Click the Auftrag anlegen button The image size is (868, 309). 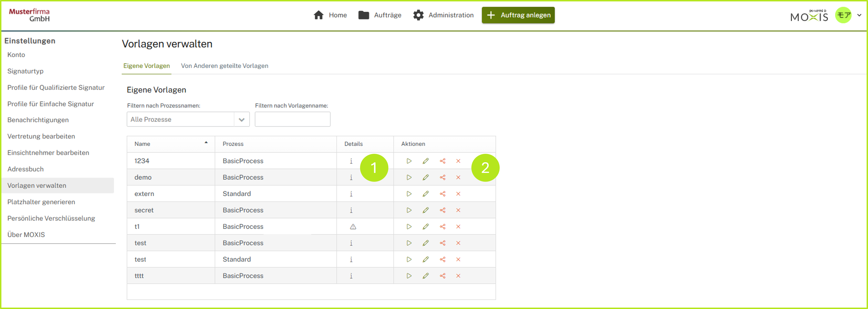pyautogui.click(x=518, y=15)
